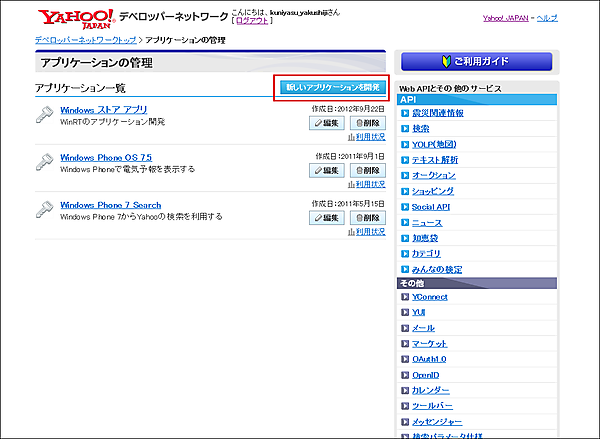The height and width of the screenshot is (439, 600).
Task: Click the arrow icon next to オークション
Action: [x=405, y=176]
